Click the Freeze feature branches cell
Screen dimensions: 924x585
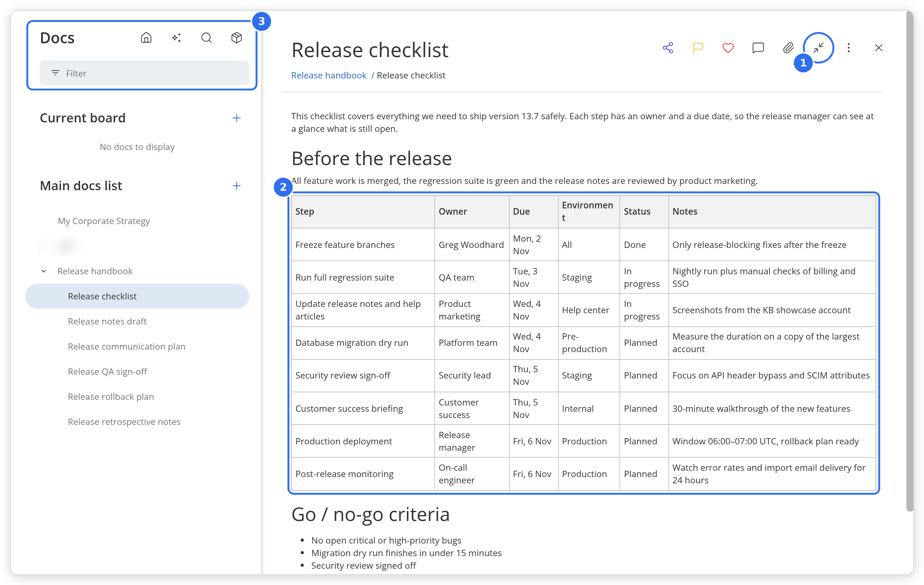pos(363,245)
